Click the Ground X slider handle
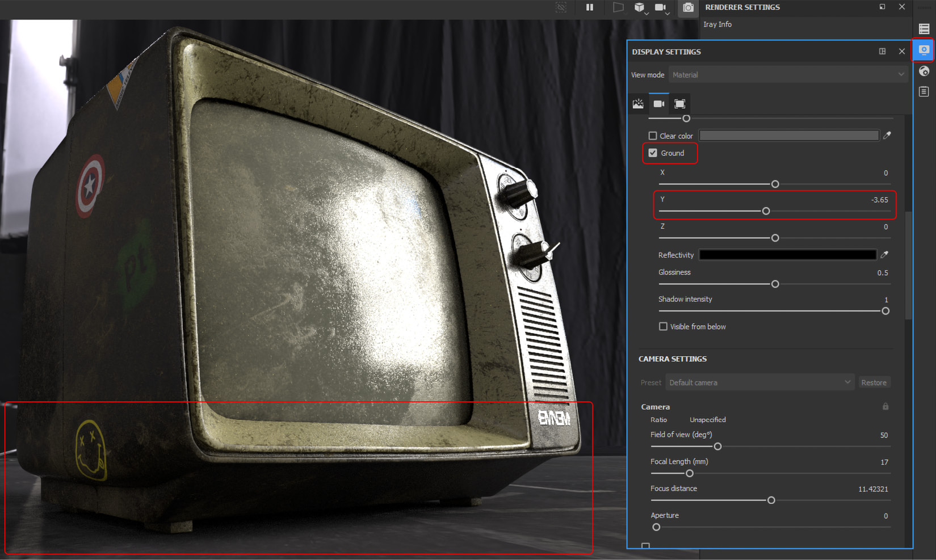This screenshot has height=560, width=936. (775, 184)
